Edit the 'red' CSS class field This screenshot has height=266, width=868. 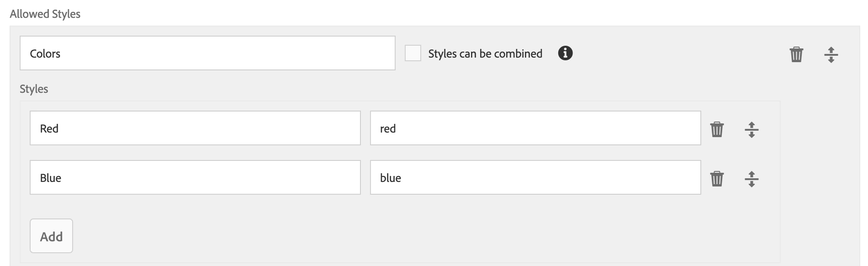coord(535,128)
